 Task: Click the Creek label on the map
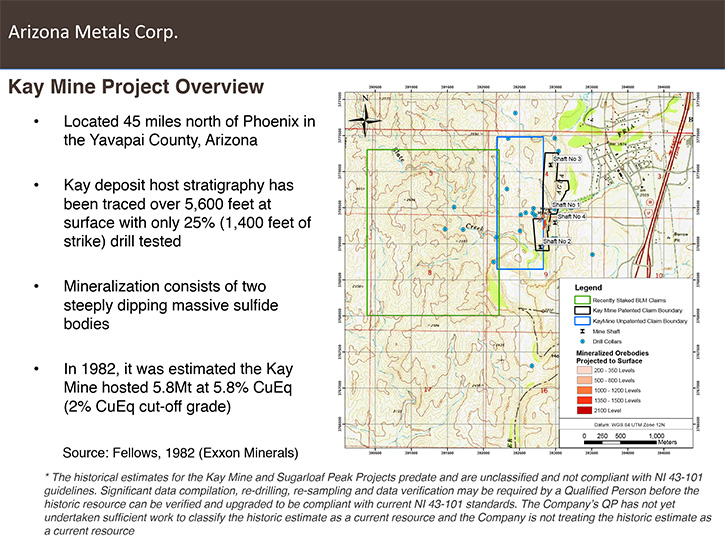coord(474,227)
